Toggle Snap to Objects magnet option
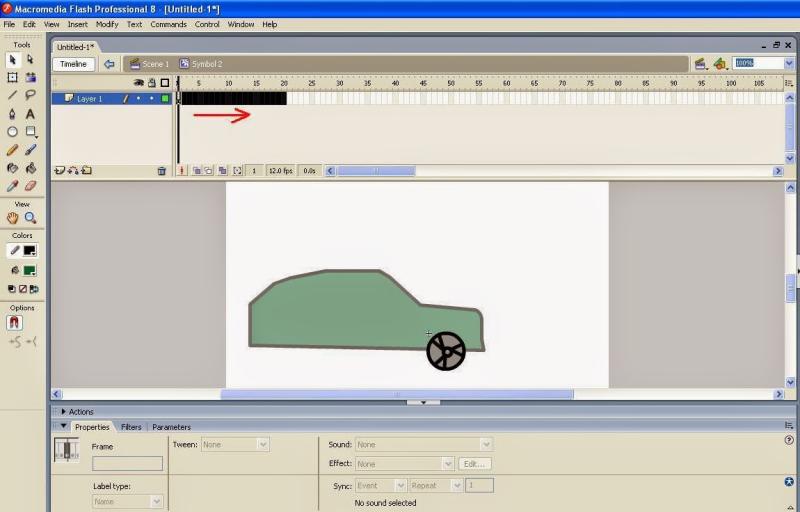Image resolution: width=800 pixels, height=512 pixels. click(x=14, y=322)
